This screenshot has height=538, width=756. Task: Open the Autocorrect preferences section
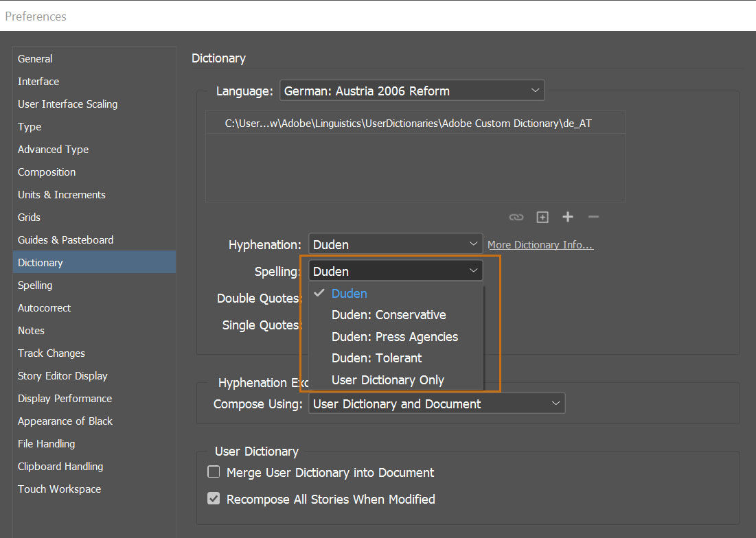tap(44, 308)
